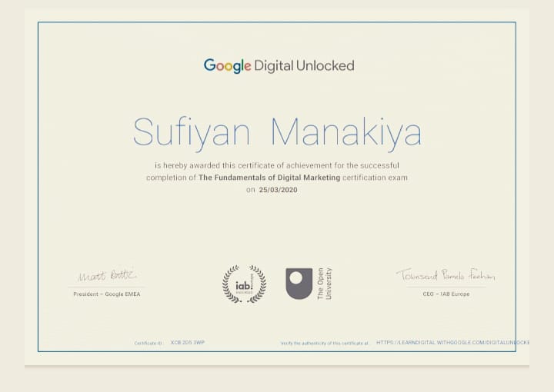Viewport: 554px width, 392px height.
Task: Click the handwritten signature above President title
Action: [x=106, y=275]
